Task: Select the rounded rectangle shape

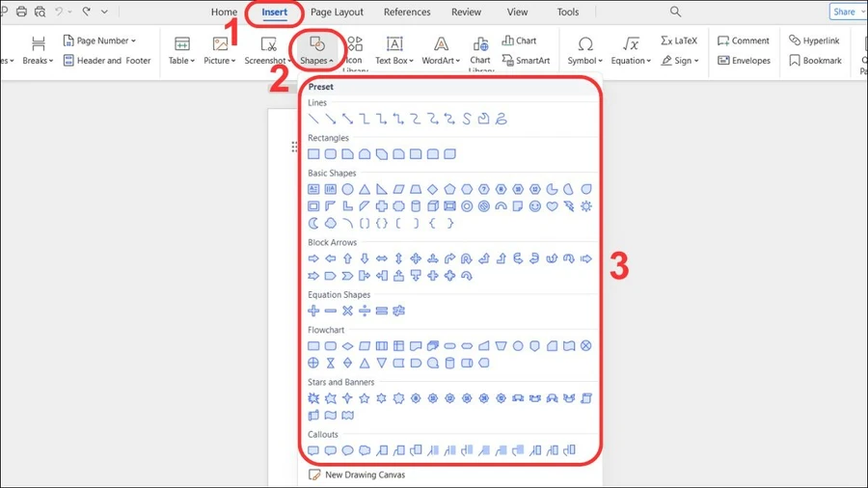Action: click(331, 154)
